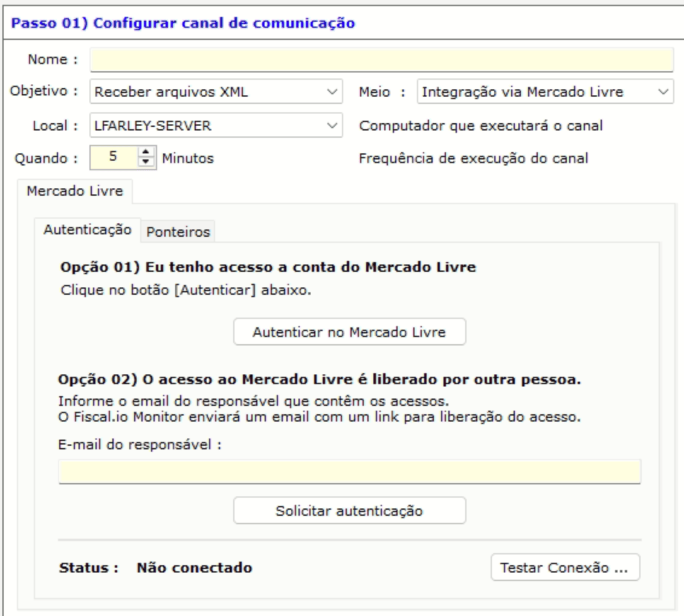Screen dimensions: 684x616
Task: Click the 'Opção 01) Eu tenho acesso' heading
Action: [x=268, y=267]
